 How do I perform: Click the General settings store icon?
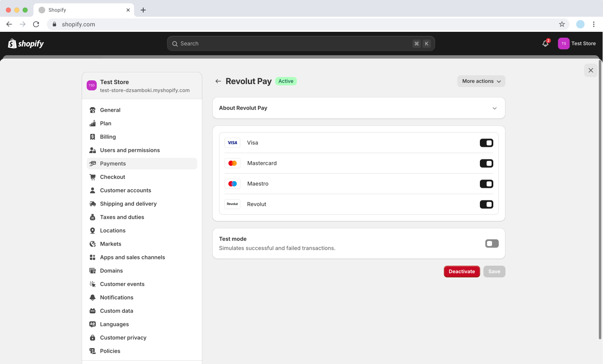pyautogui.click(x=93, y=110)
